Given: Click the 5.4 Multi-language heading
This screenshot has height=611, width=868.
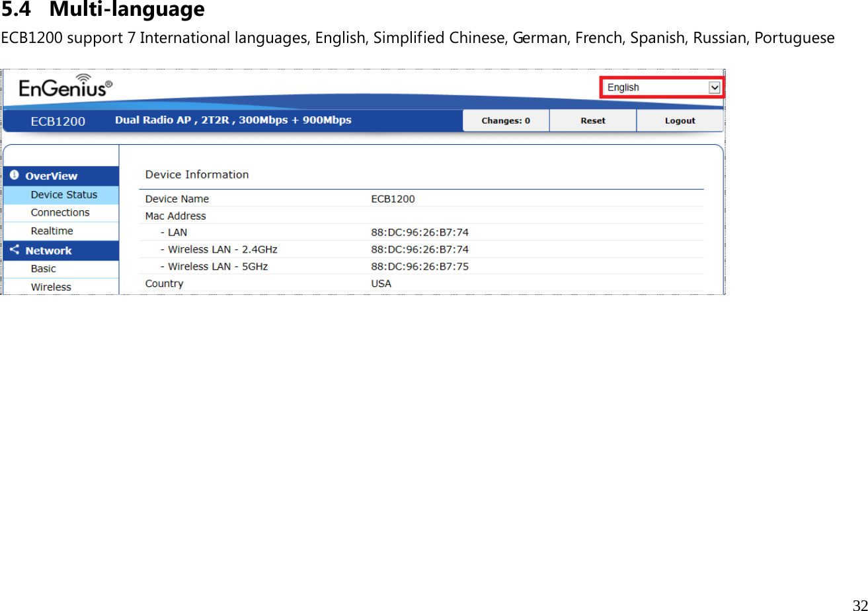Looking at the screenshot, I should coord(103,10).
